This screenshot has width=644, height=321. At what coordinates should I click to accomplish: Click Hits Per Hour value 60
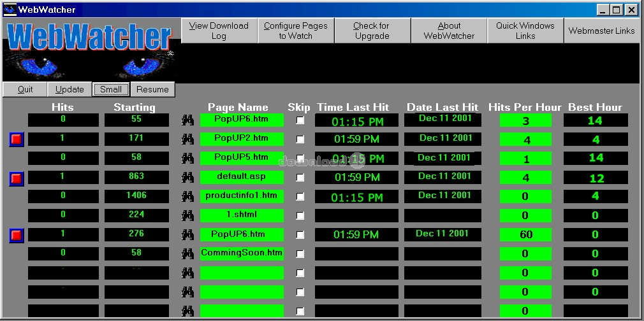click(525, 234)
